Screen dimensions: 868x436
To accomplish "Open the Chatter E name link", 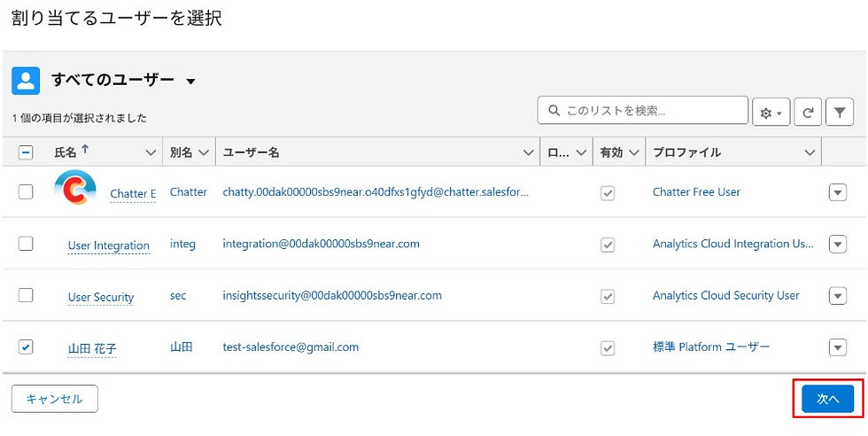I will point(133,193).
